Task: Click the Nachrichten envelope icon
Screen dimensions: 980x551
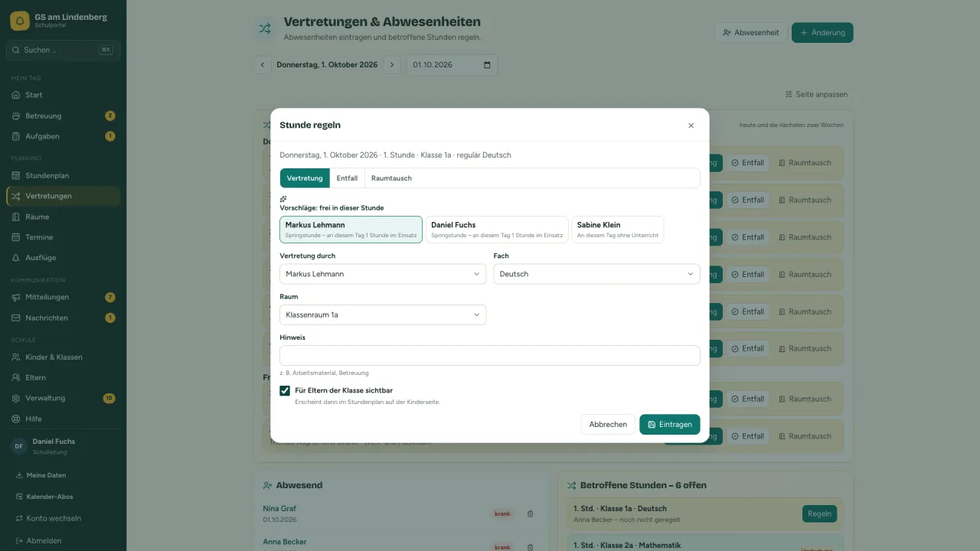Action: pyautogui.click(x=16, y=318)
